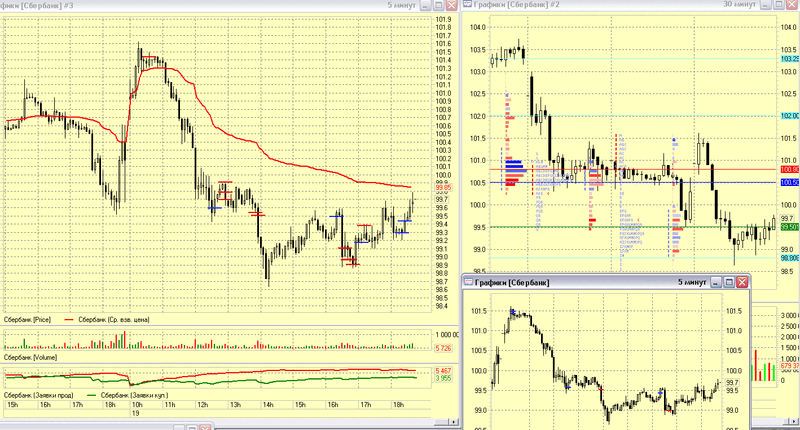Click the Графики [Сбербанк] #2 window title text

coord(516,4)
